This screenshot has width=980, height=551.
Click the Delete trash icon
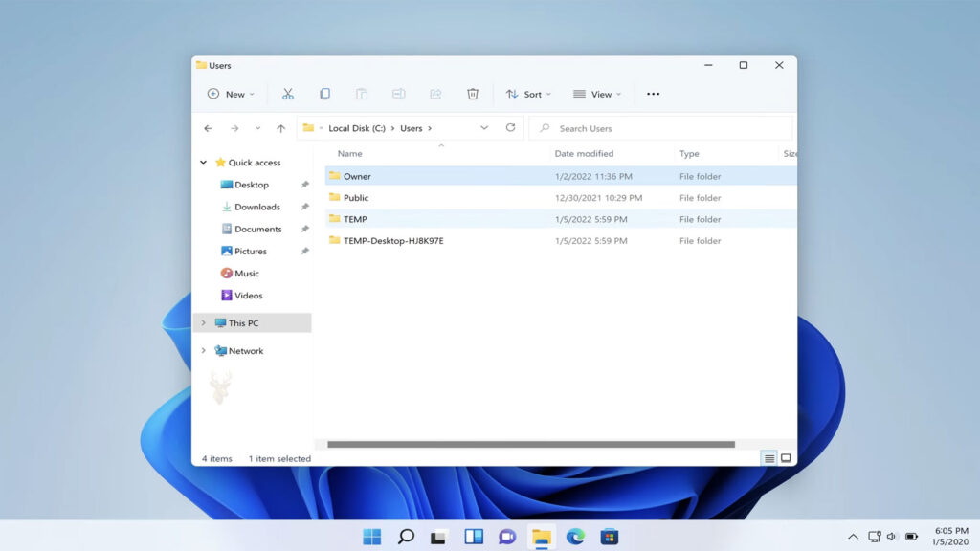click(473, 94)
